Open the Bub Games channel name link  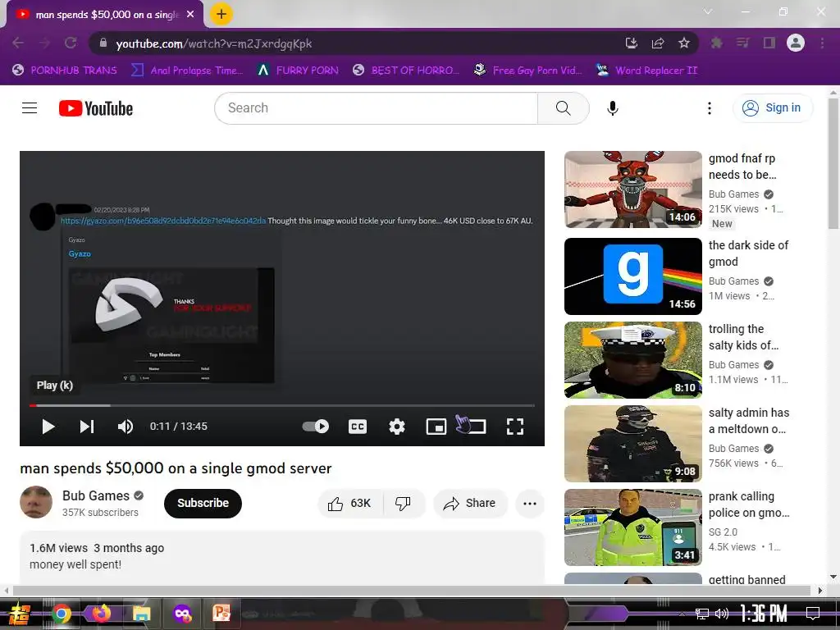tap(96, 495)
